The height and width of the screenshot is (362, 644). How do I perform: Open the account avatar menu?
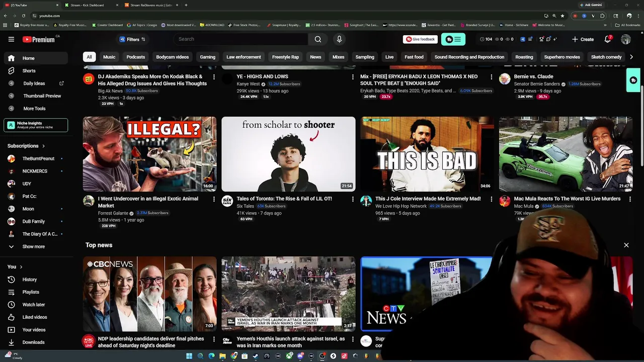pos(626,39)
